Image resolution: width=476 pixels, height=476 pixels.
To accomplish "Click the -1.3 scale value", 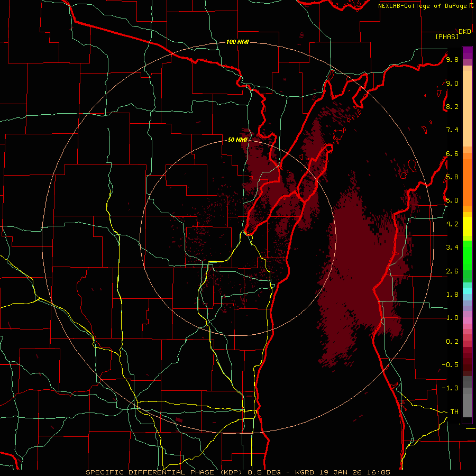I will pyautogui.click(x=450, y=388).
